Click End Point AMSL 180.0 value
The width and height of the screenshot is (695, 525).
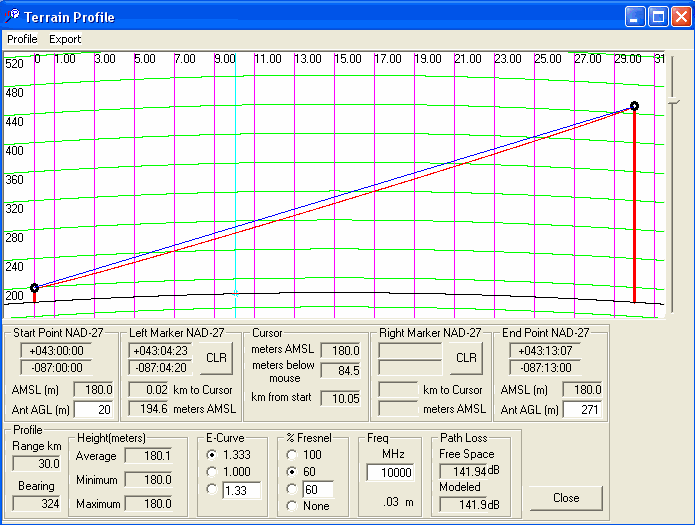pos(582,390)
